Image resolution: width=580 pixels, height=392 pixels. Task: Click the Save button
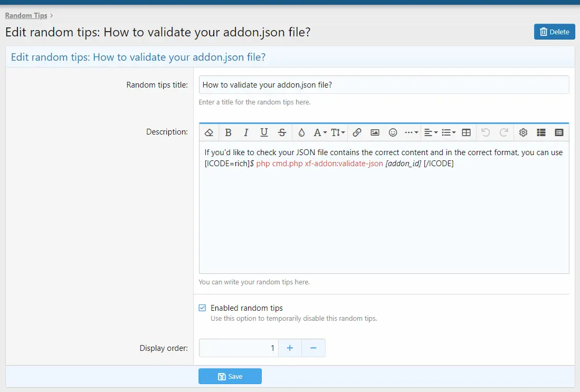pos(230,376)
